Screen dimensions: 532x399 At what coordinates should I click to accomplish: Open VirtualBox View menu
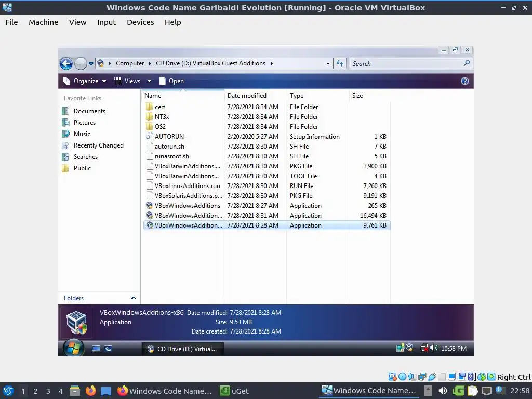coord(78,22)
